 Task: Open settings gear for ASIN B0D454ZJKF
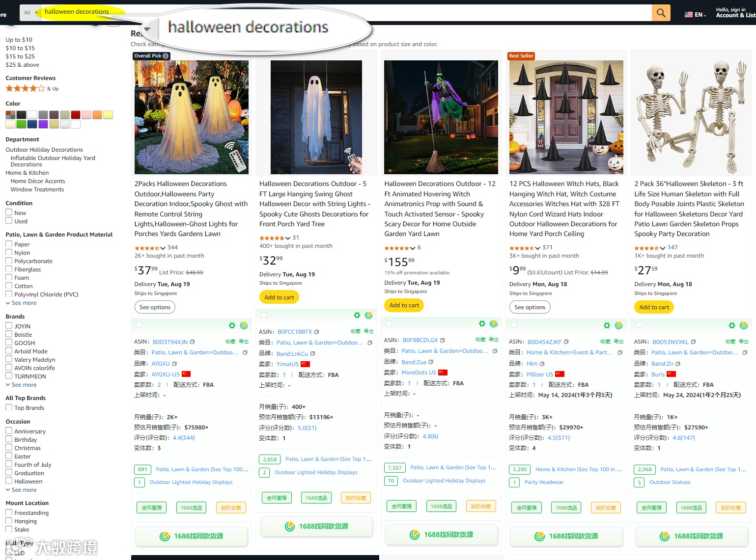(x=607, y=325)
